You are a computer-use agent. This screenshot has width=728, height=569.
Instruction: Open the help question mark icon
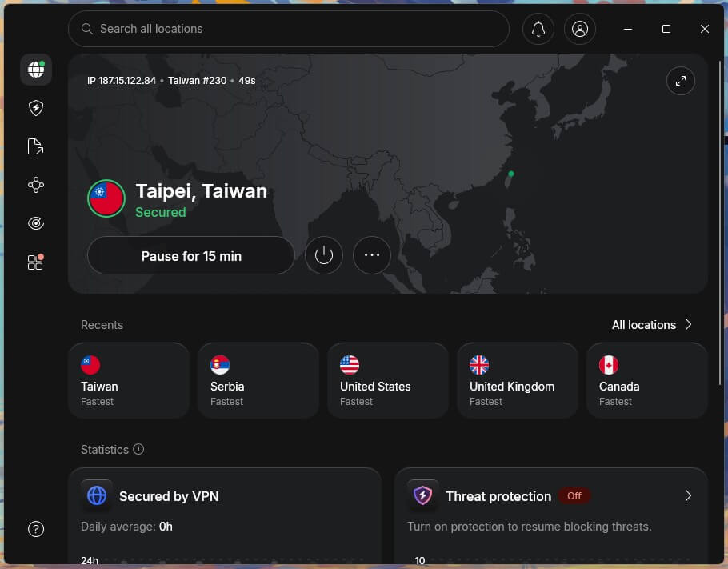tap(36, 529)
